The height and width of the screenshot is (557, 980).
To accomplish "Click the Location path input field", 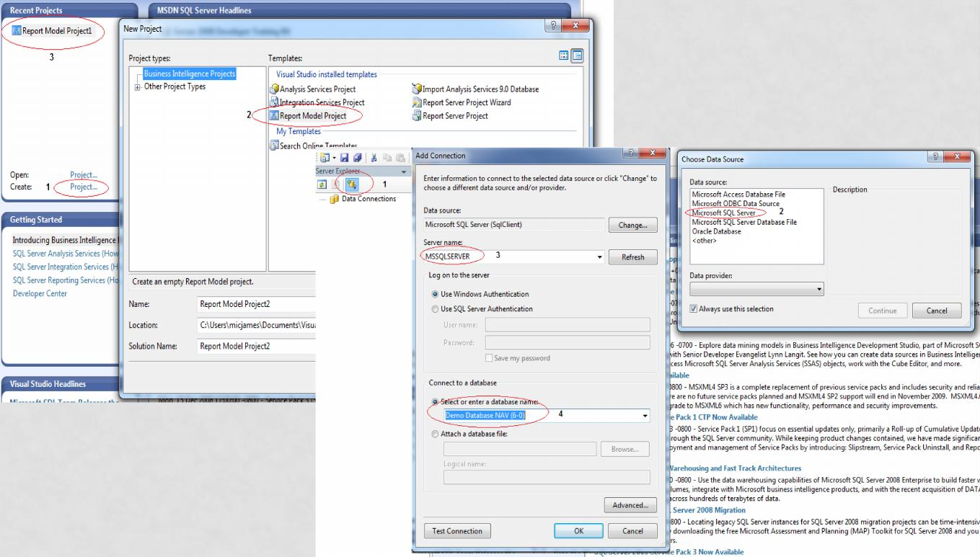I will coord(257,325).
